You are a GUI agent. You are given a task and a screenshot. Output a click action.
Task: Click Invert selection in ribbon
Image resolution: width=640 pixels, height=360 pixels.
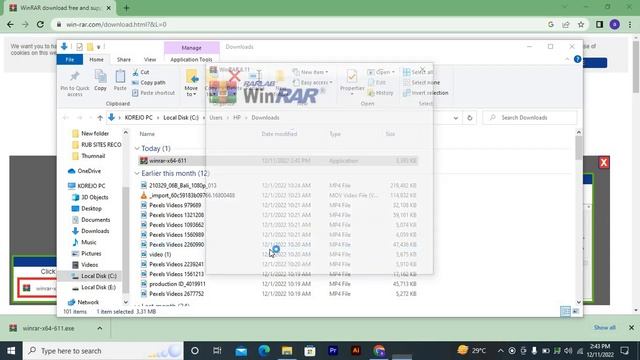click(426, 93)
